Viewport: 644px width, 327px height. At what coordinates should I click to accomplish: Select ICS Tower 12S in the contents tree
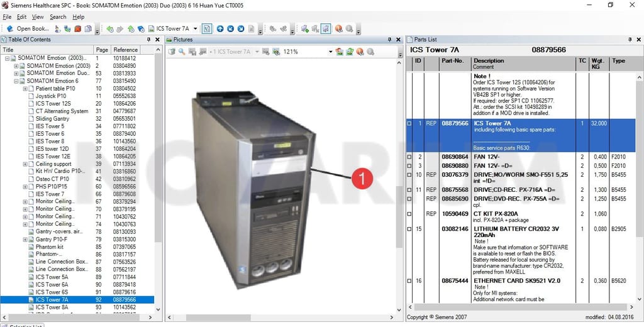point(53,104)
